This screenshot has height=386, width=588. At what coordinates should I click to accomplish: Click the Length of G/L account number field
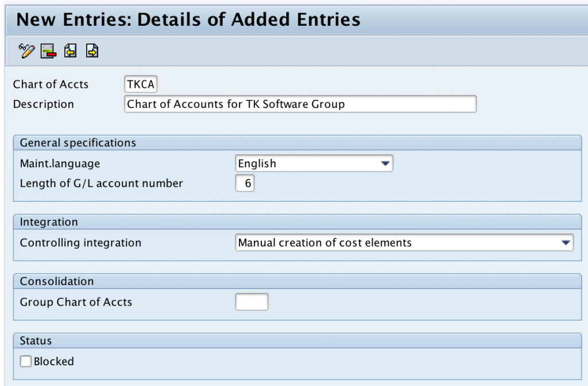[x=244, y=182]
